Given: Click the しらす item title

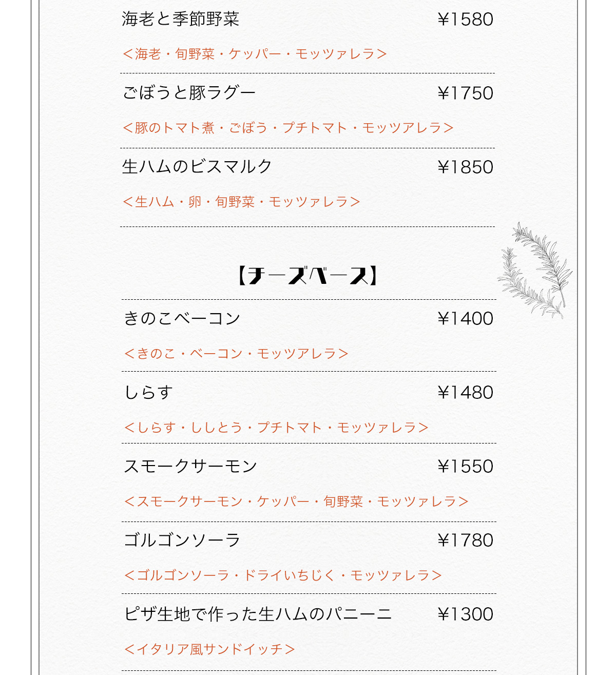Looking at the screenshot, I should [148, 393].
